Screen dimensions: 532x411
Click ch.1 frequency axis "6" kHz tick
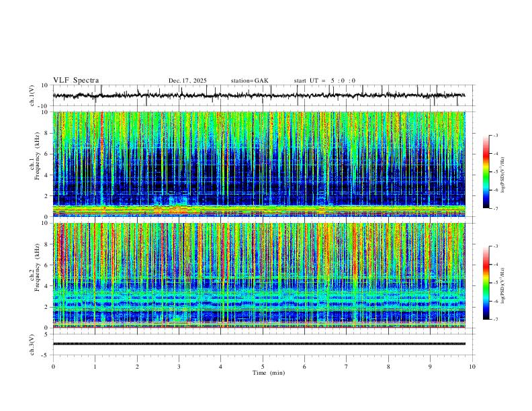click(x=47, y=154)
